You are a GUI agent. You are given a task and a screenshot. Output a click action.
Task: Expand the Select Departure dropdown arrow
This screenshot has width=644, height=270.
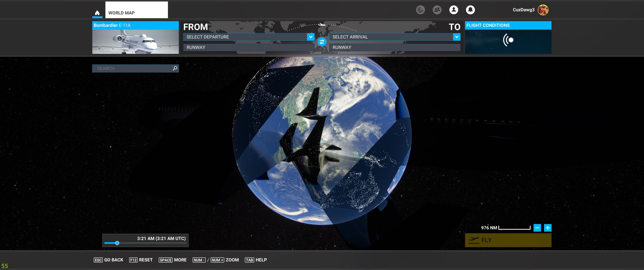tap(311, 37)
